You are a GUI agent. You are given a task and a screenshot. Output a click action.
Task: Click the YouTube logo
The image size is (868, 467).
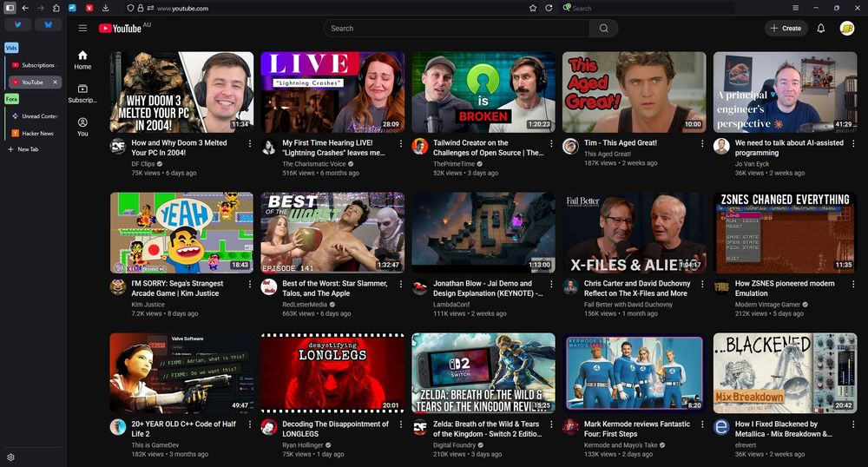pos(120,29)
